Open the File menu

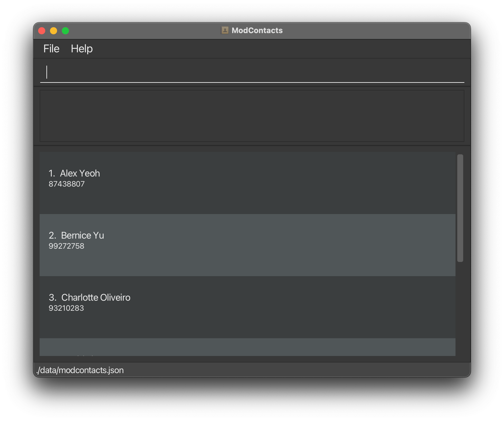click(51, 49)
